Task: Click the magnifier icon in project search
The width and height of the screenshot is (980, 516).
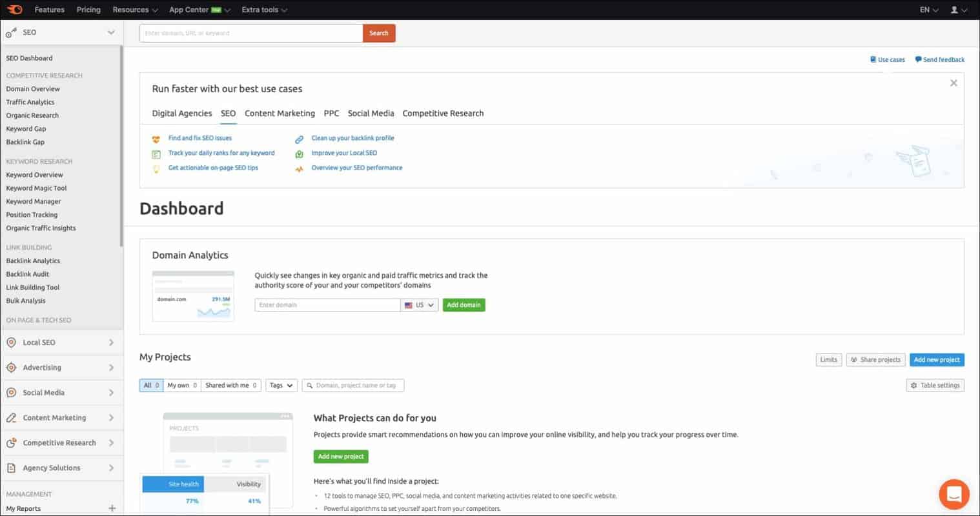Action: pyautogui.click(x=310, y=386)
